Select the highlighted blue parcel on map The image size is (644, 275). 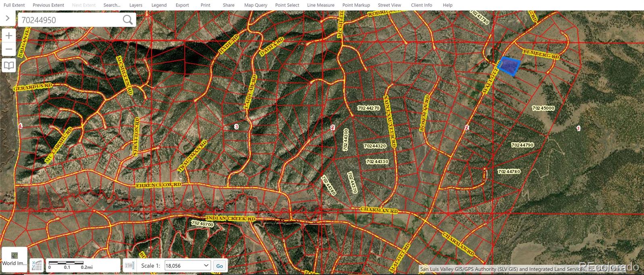click(510, 66)
